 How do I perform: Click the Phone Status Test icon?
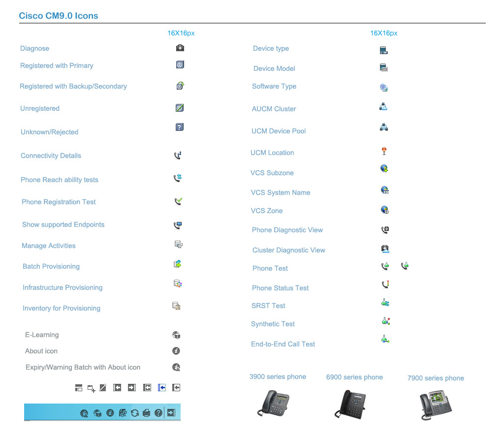[385, 284]
